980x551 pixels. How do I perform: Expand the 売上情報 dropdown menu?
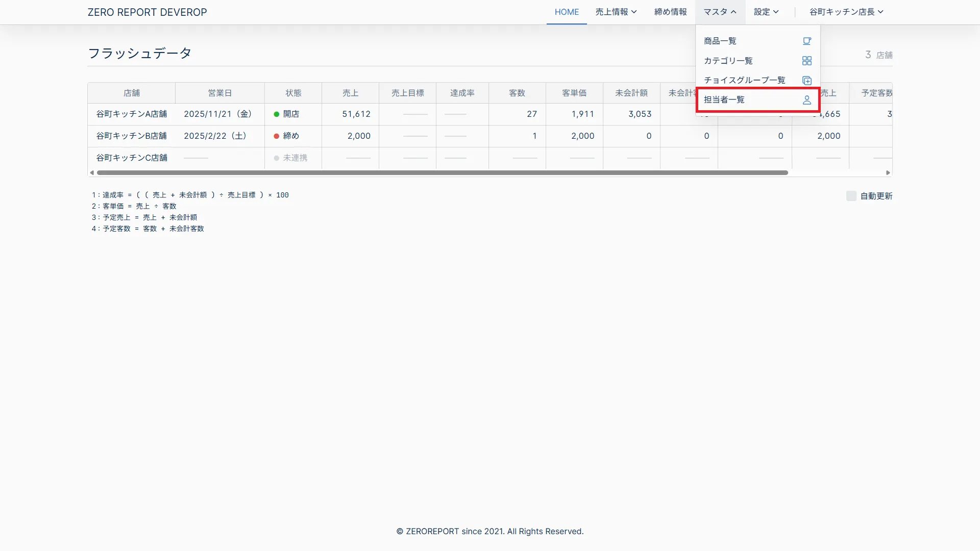tap(616, 12)
